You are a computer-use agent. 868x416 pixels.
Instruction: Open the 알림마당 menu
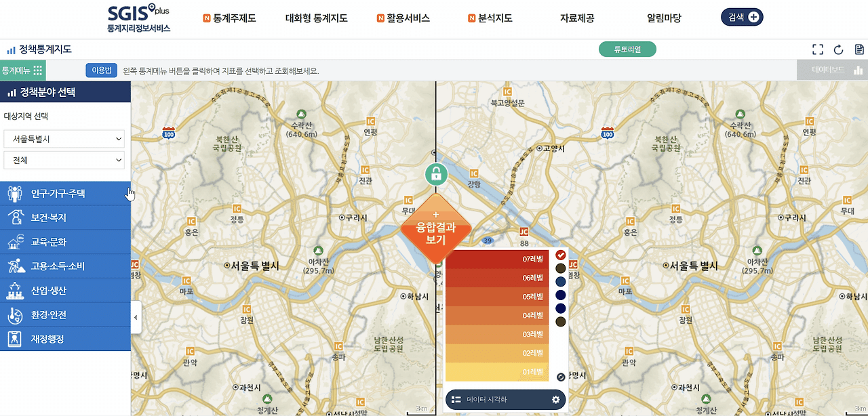pyautogui.click(x=664, y=18)
